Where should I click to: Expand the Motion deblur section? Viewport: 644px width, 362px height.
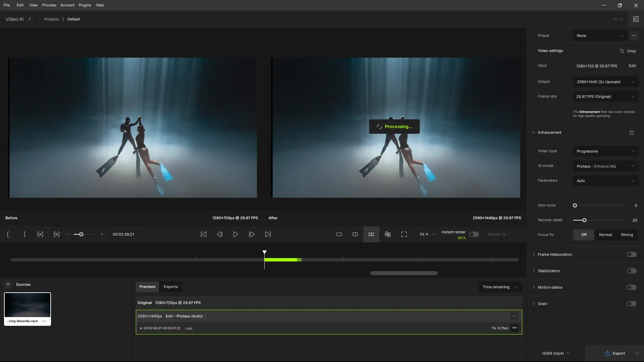(534, 287)
